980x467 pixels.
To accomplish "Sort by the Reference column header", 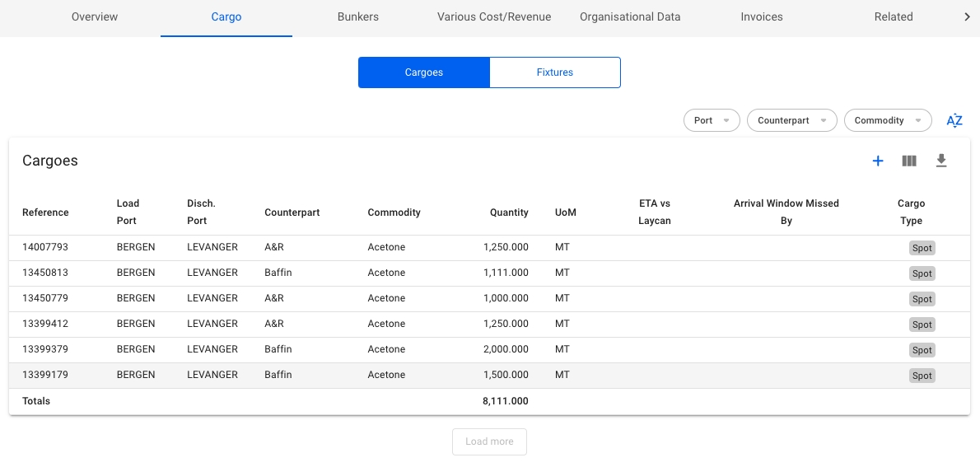I will click(45, 212).
